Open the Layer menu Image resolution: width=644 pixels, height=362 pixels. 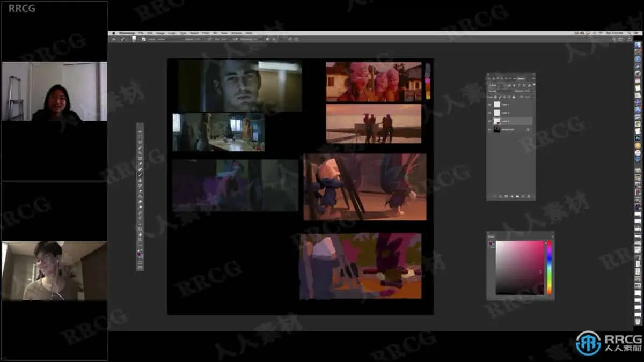point(171,33)
